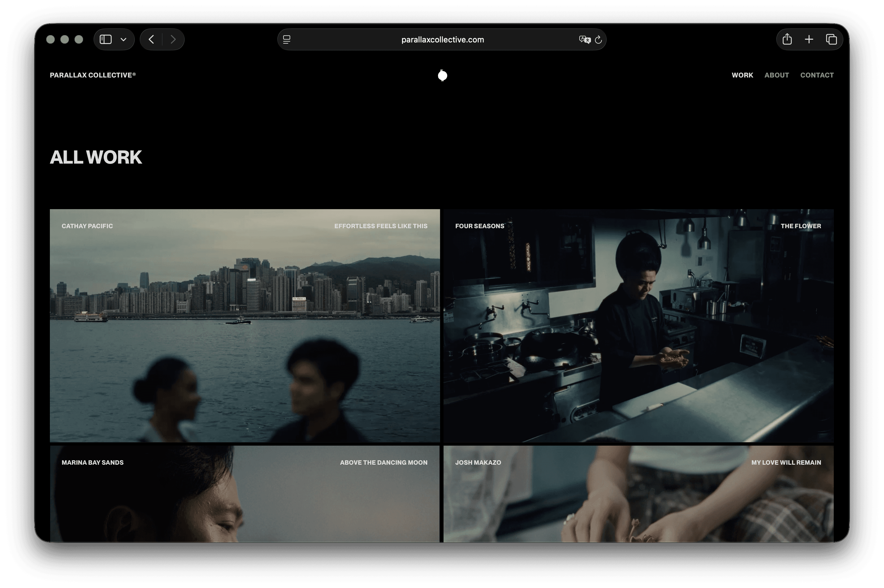Viewport: 884px width, 588px height.
Task: Show the tab overview icon
Action: pos(831,39)
